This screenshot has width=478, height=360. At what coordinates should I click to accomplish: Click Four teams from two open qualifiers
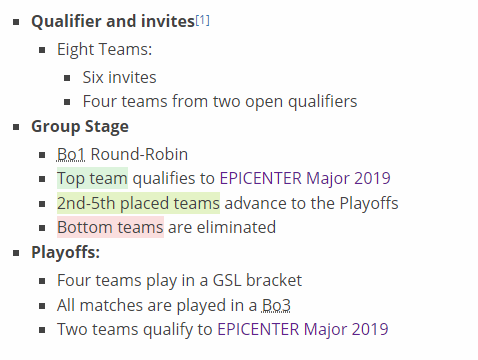pos(220,101)
